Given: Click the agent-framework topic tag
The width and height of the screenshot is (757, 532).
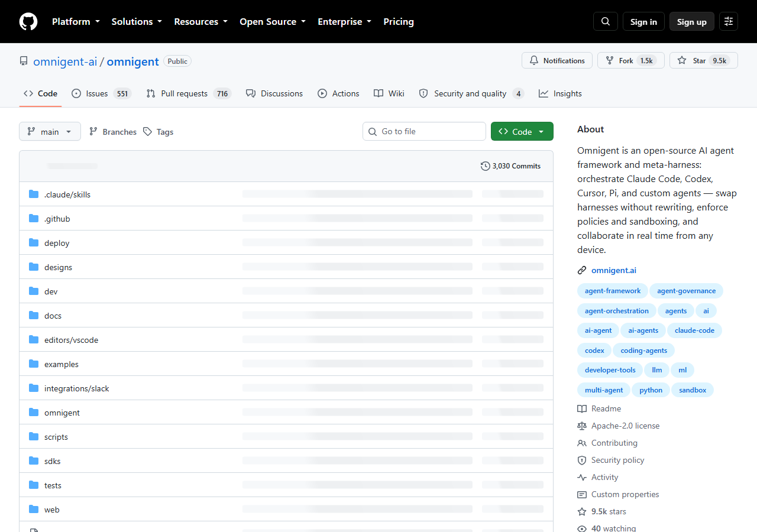Looking at the screenshot, I should click(x=613, y=291).
